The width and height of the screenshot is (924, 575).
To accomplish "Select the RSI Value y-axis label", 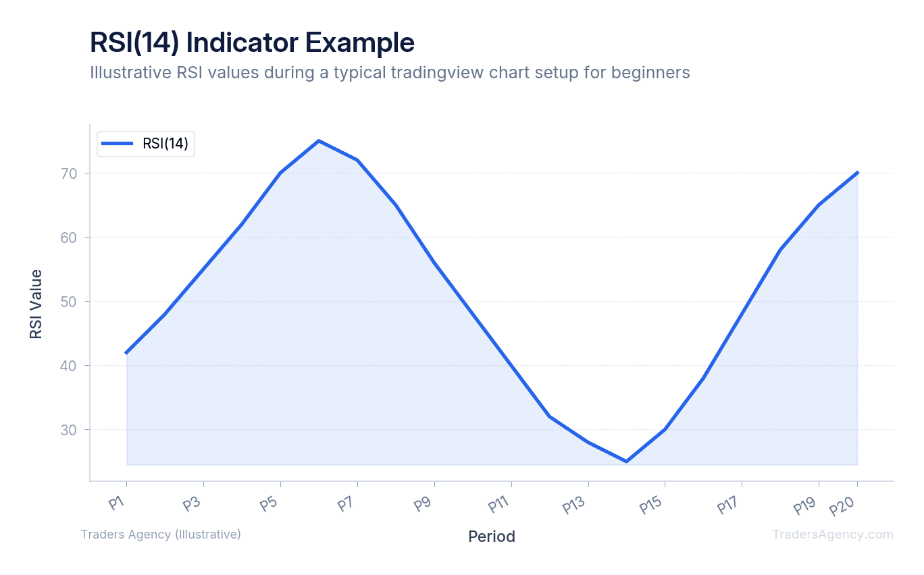I will [x=36, y=304].
